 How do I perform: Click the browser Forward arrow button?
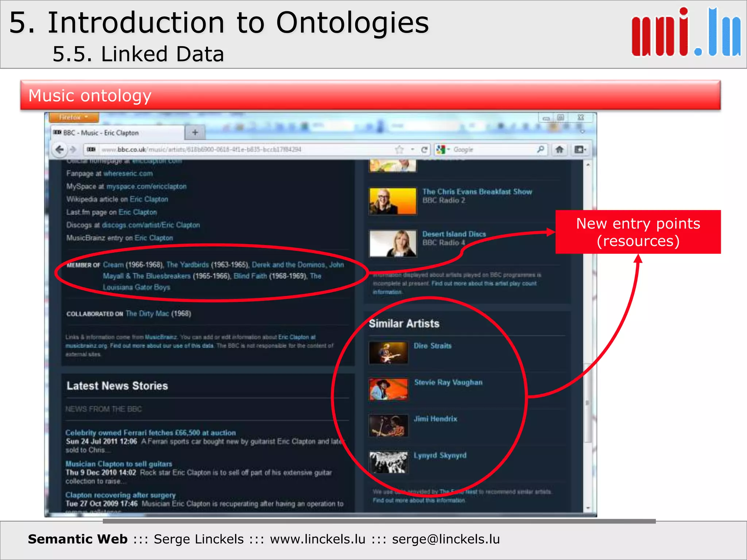73,149
